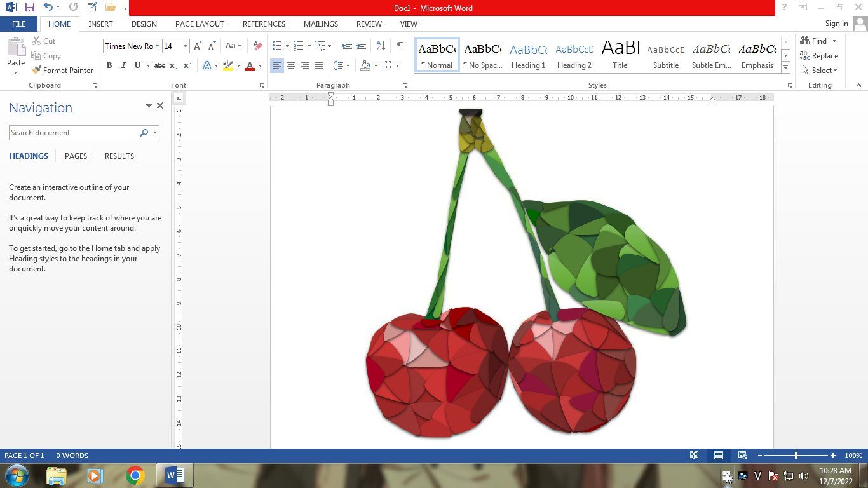Select the Bullets list icon
Image resolution: width=868 pixels, height=488 pixels.
coord(276,46)
